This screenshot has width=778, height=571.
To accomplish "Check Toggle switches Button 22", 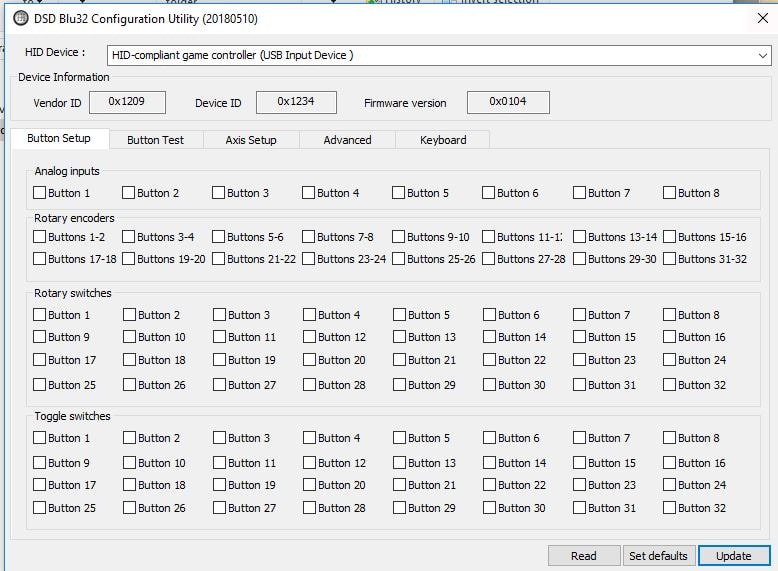I will pyautogui.click(x=490, y=485).
